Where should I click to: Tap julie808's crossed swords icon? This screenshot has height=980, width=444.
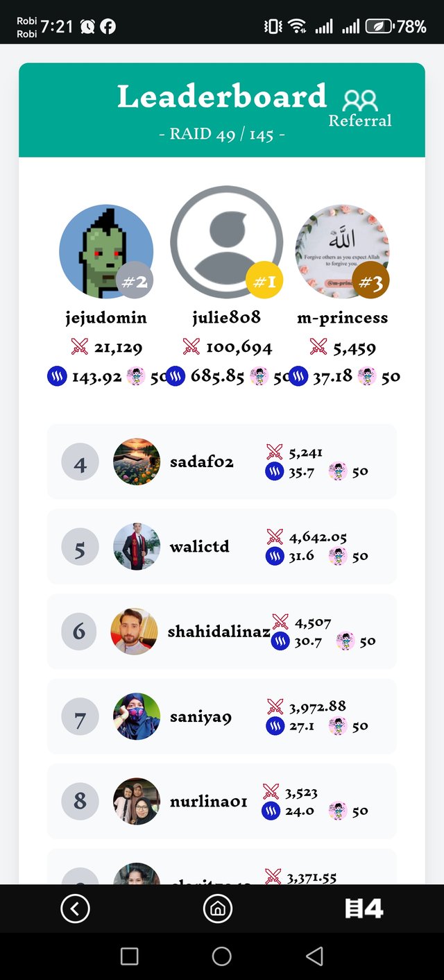point(191,346)
